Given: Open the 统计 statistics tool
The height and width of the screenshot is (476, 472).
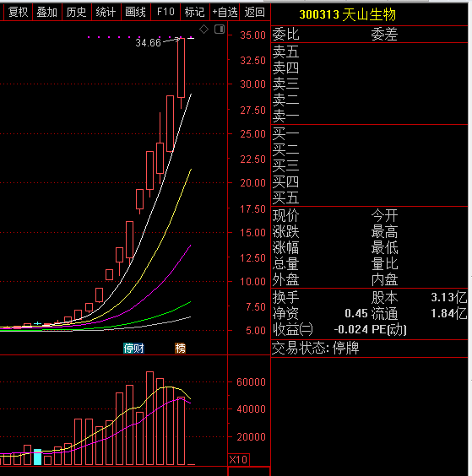Looking at the screenshot, I should pyautogui.click(x=106, y=12).
